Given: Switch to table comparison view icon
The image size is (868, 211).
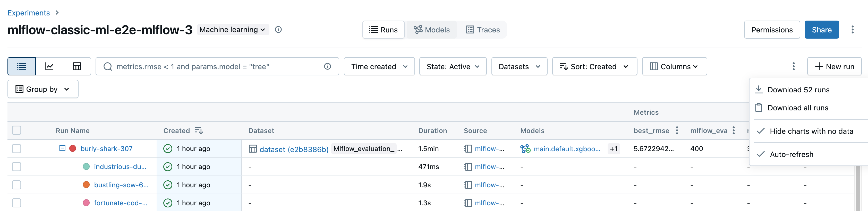Looking at the screenshot, I should 77,66.
